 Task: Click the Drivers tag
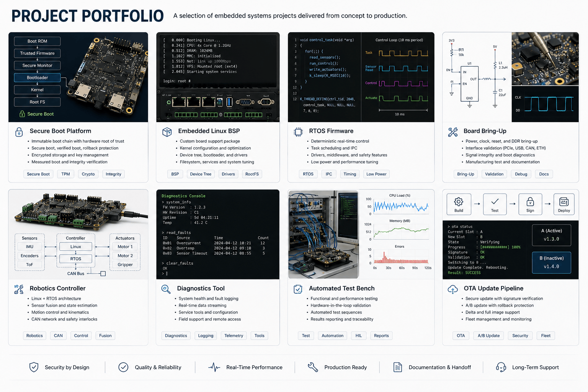(x=228, y=174)
